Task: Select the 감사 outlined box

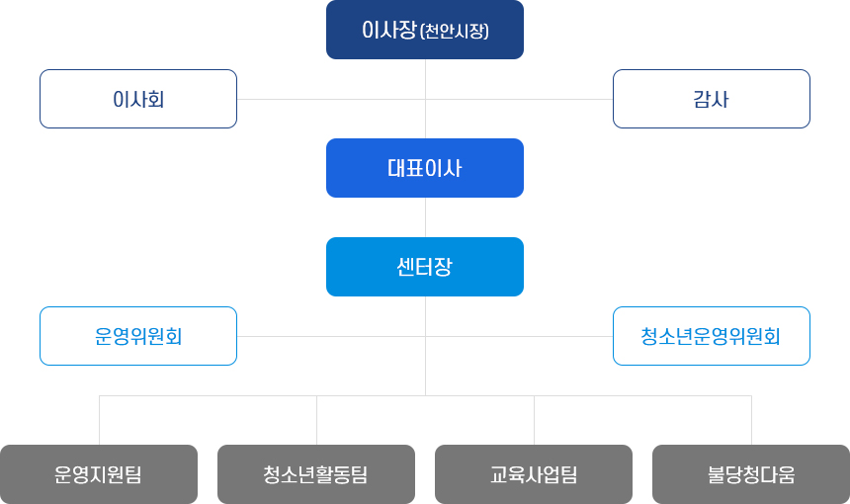Action: (x=712, y=99)
